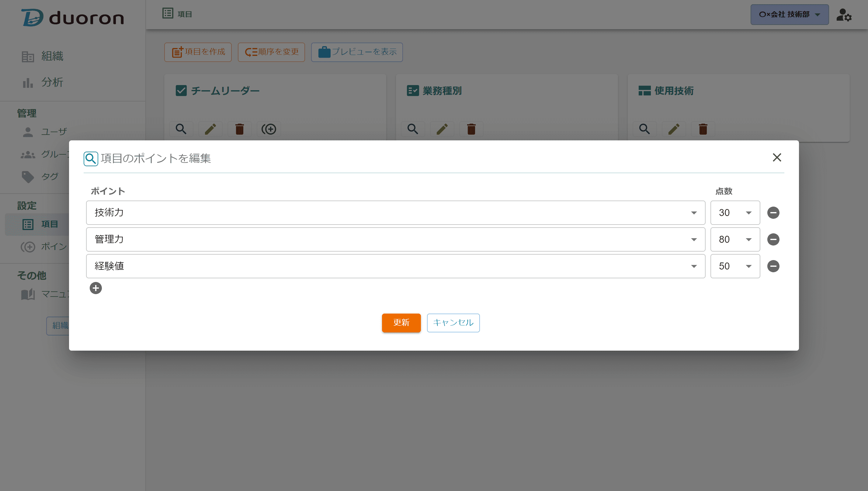
Task: Click the duoron logo
Action: [x=73, y=17]
